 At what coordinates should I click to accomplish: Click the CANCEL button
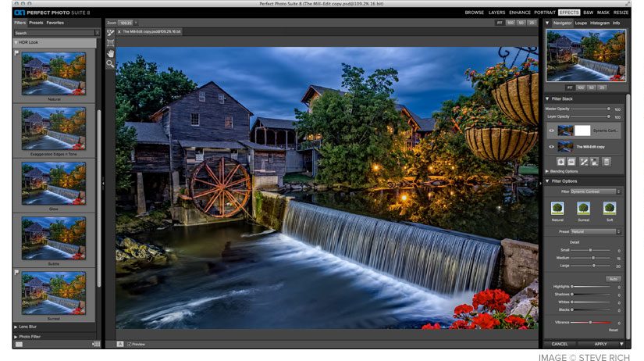click(x=560, y=344)
